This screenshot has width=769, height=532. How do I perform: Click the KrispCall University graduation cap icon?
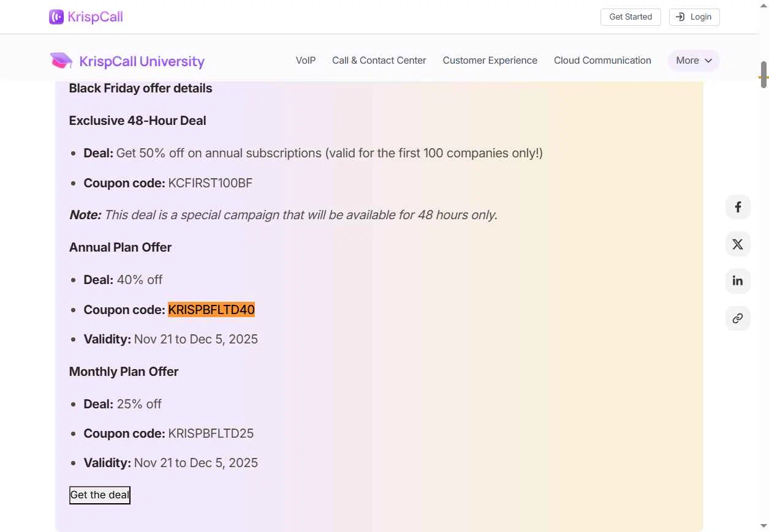pos(61,61)
